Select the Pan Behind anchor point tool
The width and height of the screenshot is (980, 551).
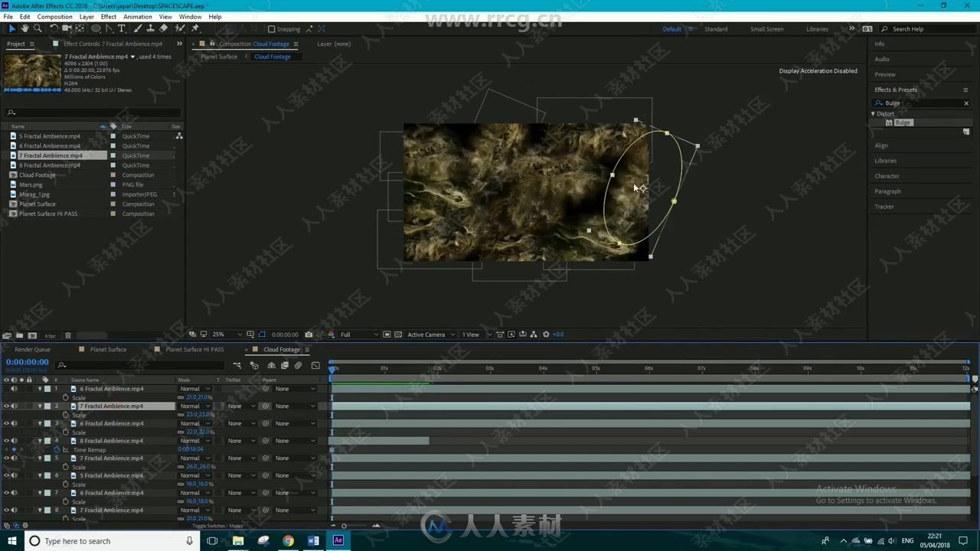pos(80,28)
